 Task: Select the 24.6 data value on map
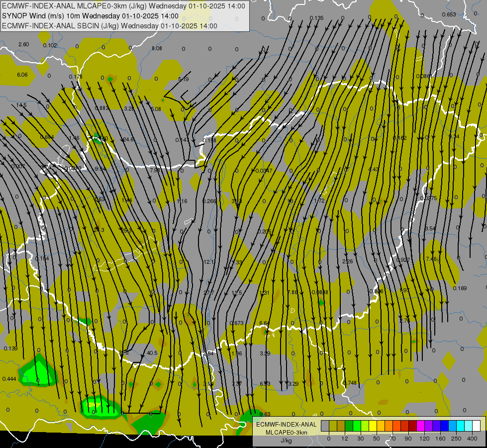pyautogui.click(x=128, y=139)
